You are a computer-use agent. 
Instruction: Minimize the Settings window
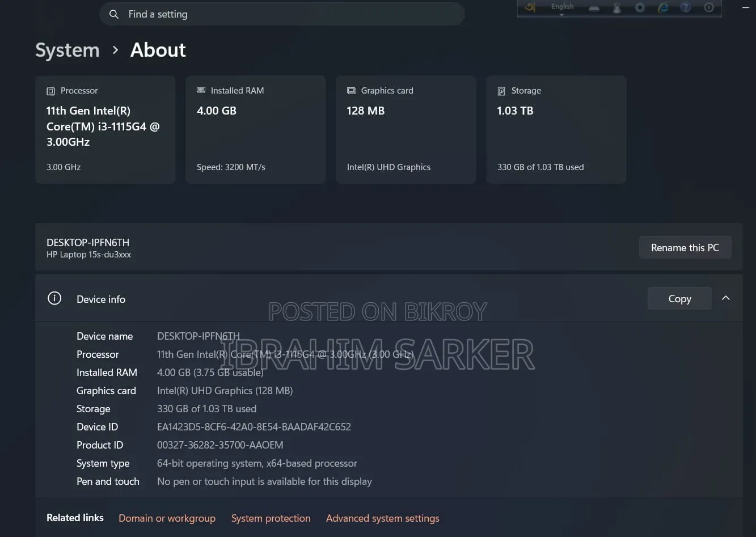[746, 8]
